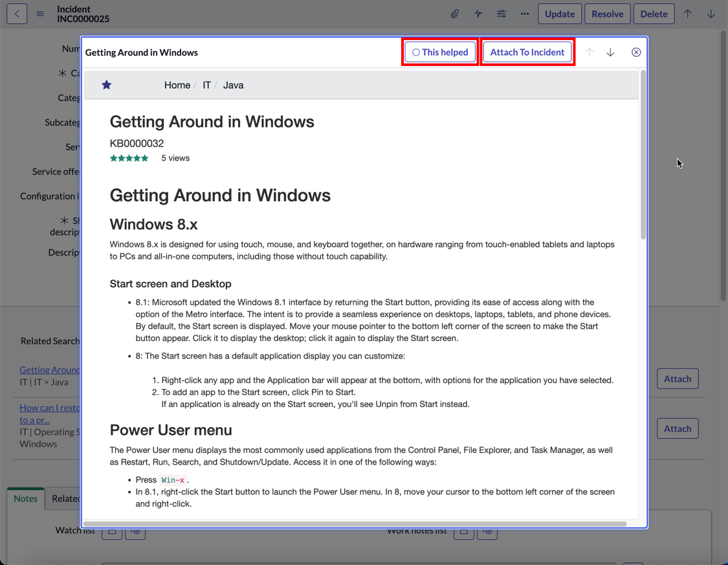This screenshot has width=728, height=565.
Task: Click the Resolve button
Action: [607, 14]
